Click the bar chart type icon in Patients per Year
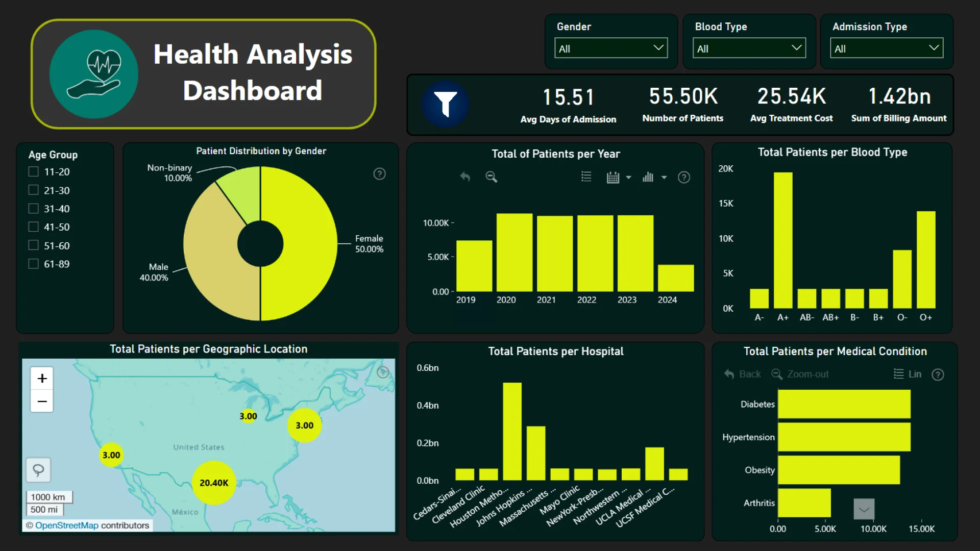The height and width of the screenshot is (551, 980). (648, 177)
